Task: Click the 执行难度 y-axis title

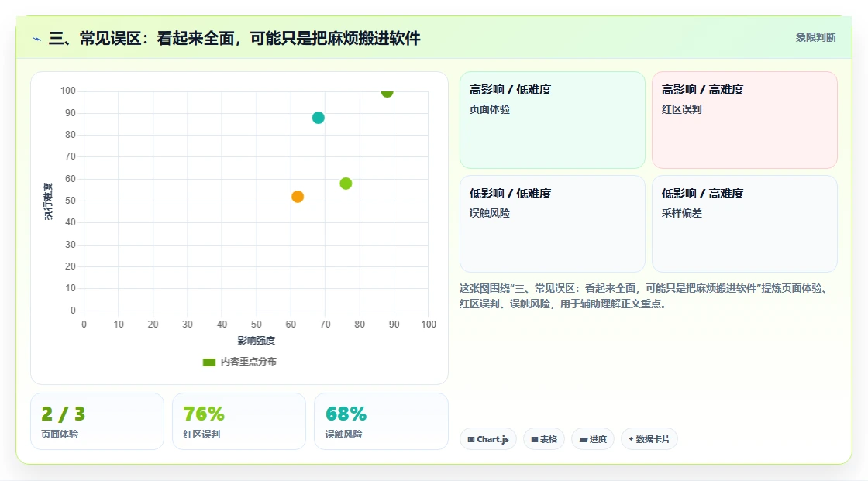Action: coord(48,201)
